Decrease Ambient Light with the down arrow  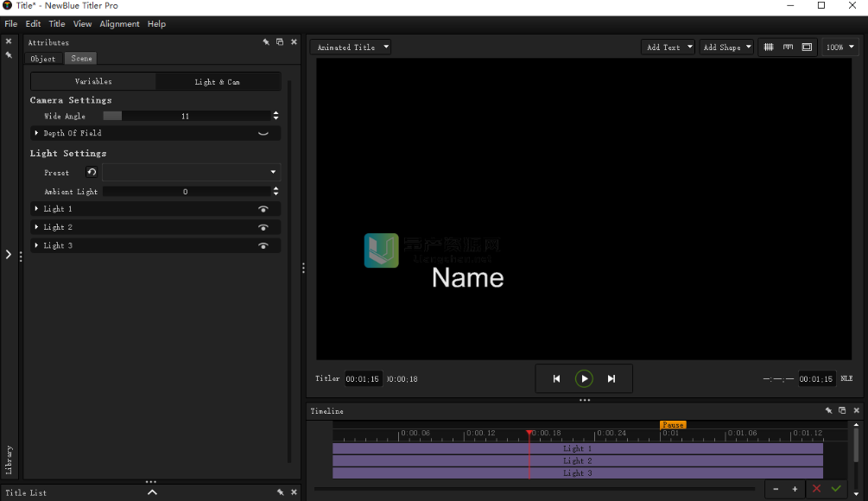276,193
